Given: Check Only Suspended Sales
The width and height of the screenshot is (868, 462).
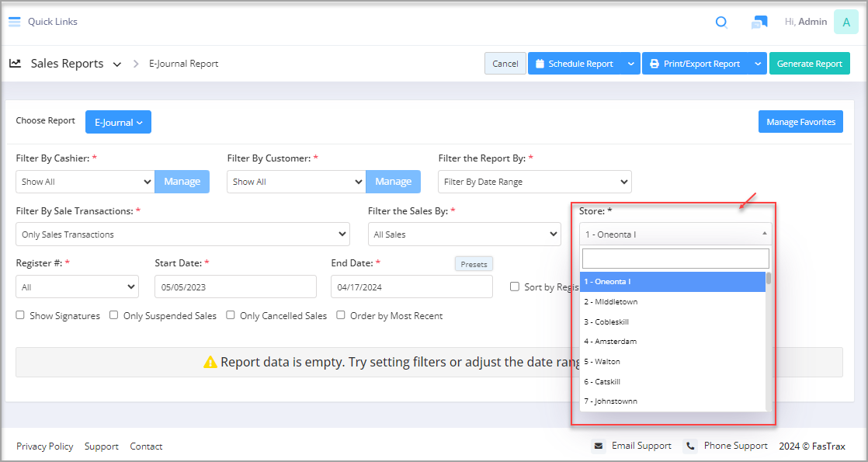Looking at the screenshot, I should point(114,315).
